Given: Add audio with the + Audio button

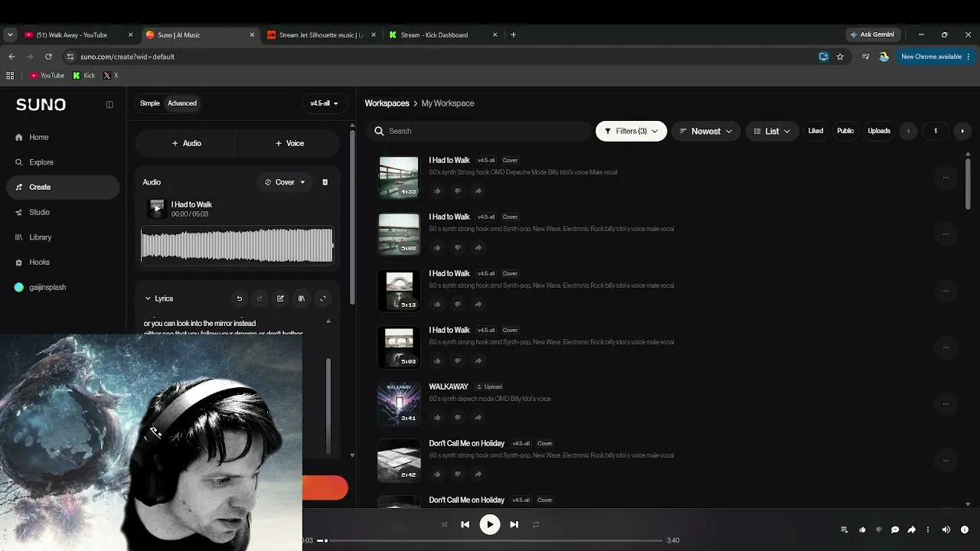Looking at the screenshot, I should pos(187,143).
